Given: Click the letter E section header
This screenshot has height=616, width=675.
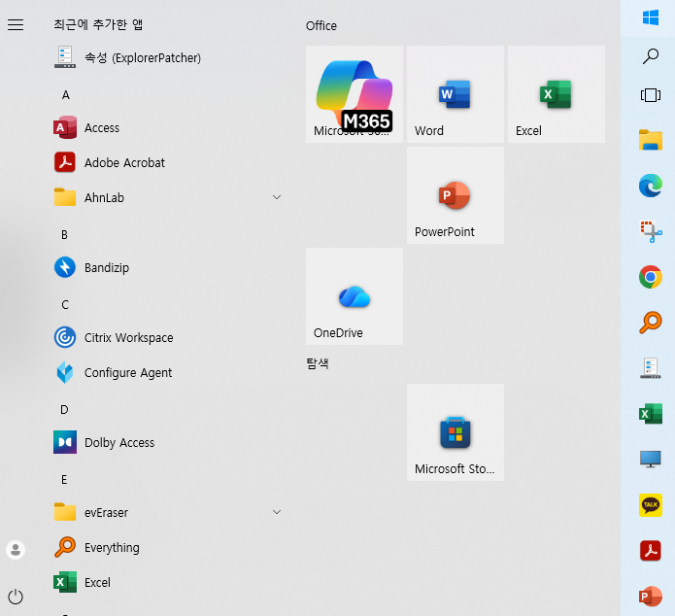Looking at the screenshot, I should point(64,479).
